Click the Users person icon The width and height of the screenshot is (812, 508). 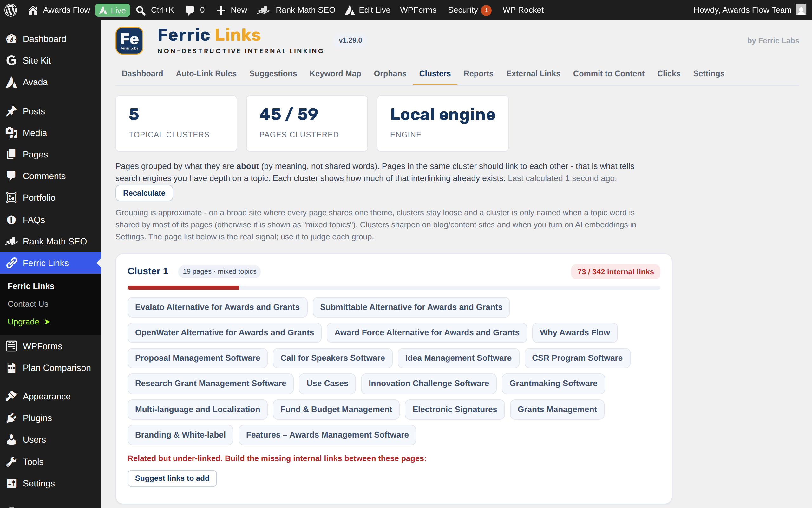point(11,439)
